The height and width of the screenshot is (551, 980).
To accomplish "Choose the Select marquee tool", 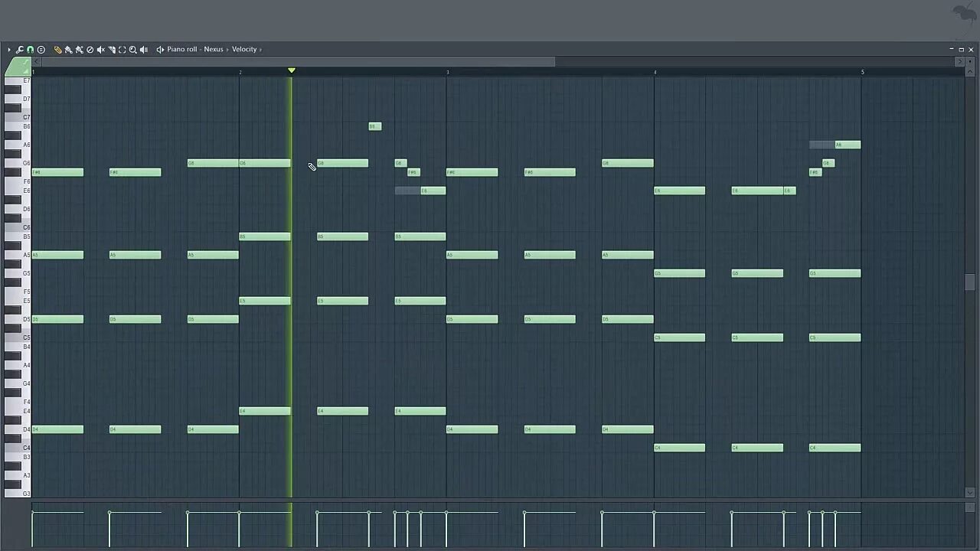I will [x=122, y=50].
